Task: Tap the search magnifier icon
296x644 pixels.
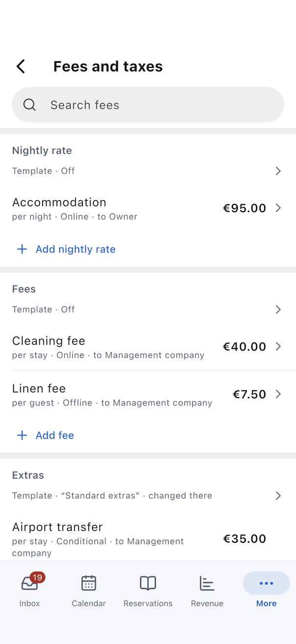Action: point(29,105)
